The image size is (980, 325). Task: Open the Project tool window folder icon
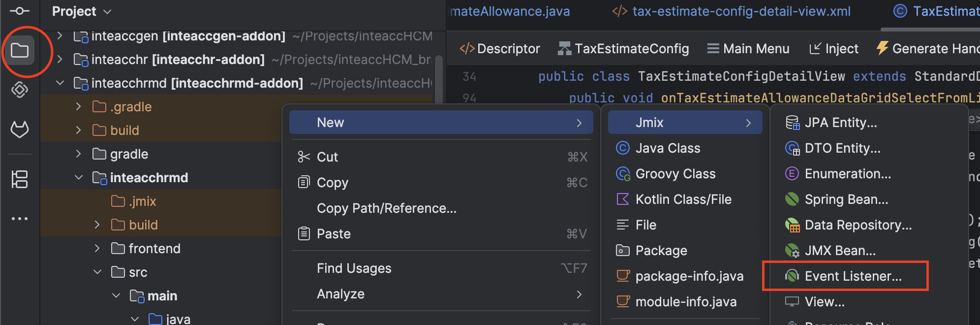(20, 50)
